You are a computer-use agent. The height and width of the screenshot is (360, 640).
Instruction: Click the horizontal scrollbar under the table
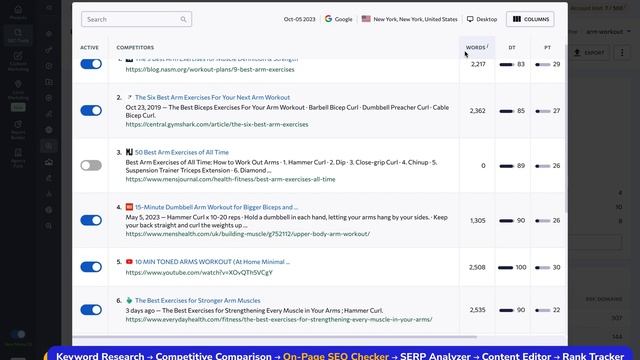tap(274, 337)
